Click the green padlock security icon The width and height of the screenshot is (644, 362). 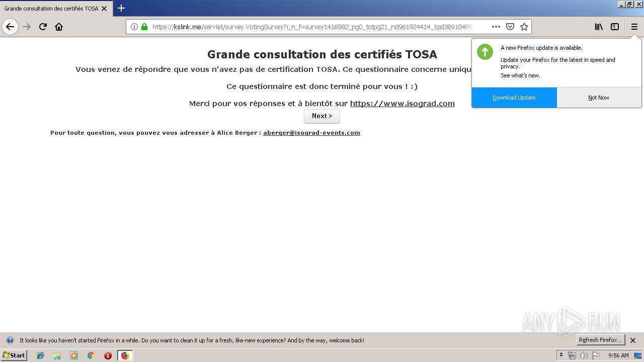144,27
